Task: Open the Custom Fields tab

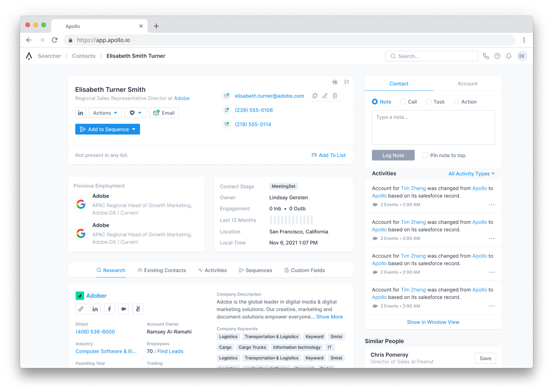Action: pyautogui.click(x=305, y=271)
